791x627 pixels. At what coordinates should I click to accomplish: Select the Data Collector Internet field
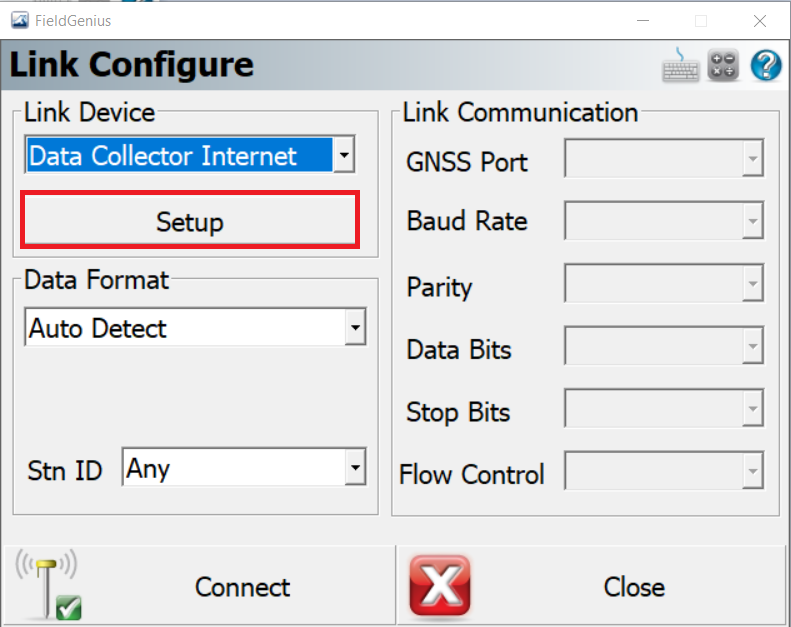click(179, 155)
